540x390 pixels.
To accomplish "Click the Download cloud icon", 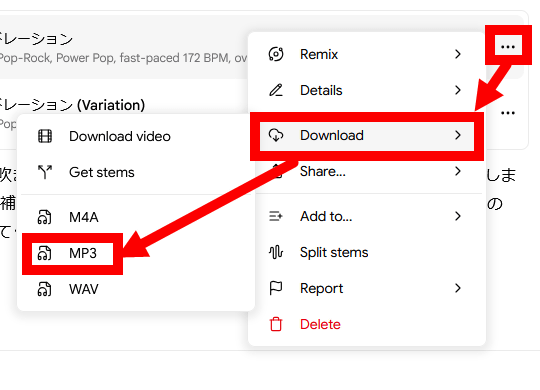I will pos(276,135).
